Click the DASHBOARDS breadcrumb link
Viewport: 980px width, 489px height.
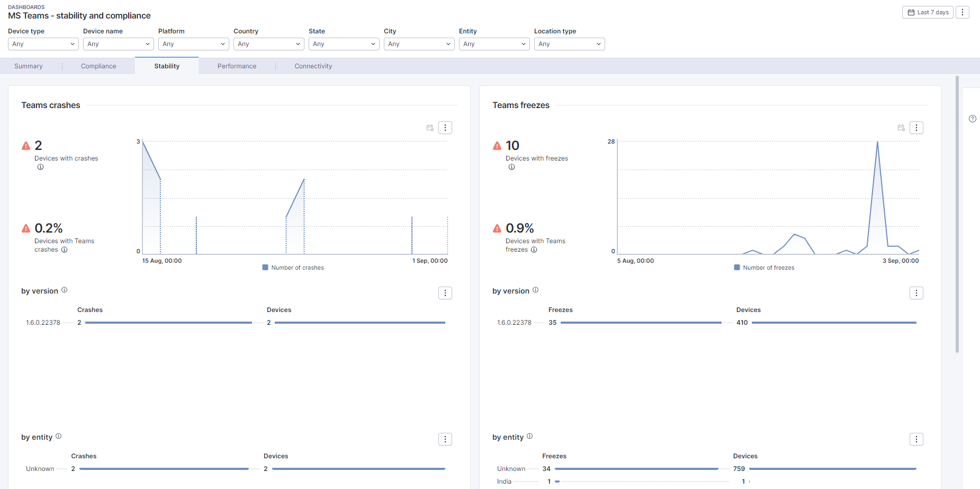[26, 7]
